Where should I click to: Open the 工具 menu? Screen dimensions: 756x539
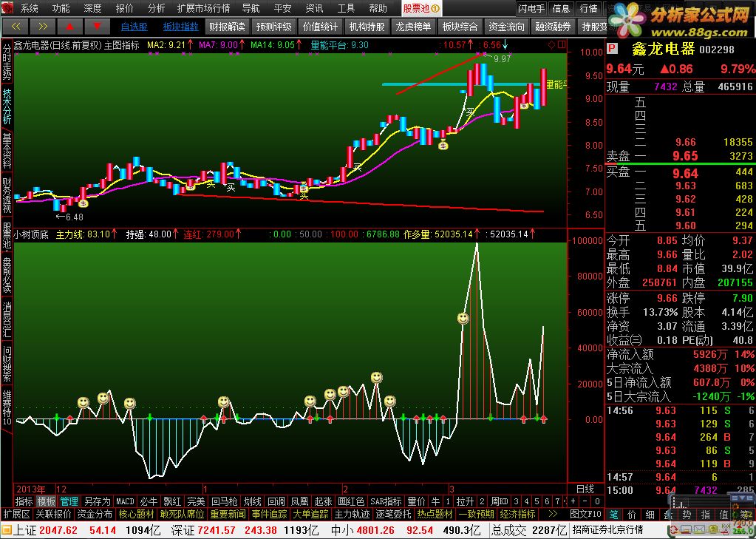coord(346,8)
